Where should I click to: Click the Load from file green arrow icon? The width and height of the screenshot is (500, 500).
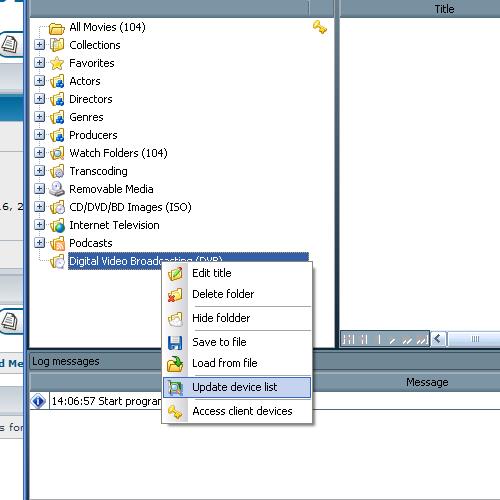pos(175,364)
